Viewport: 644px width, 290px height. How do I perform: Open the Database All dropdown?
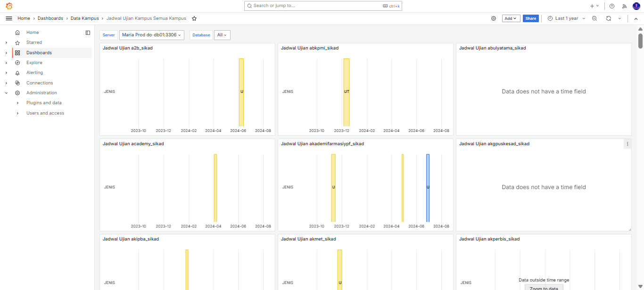222,35
